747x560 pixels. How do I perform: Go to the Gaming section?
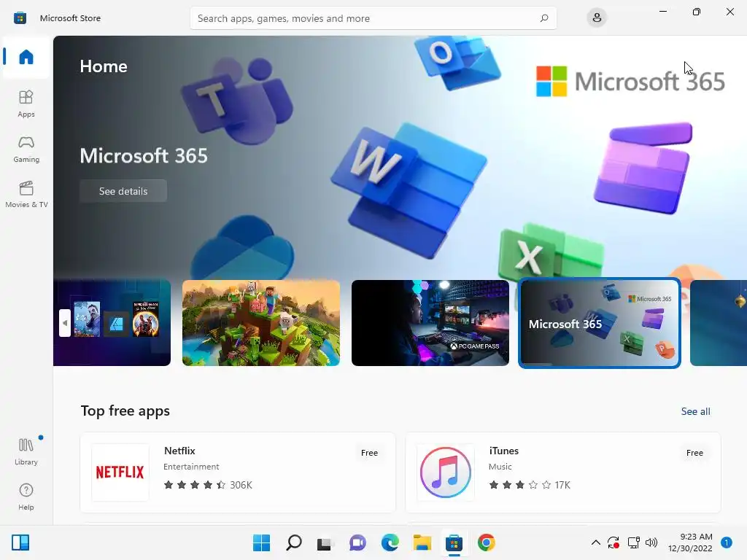pyautogui.click(x=26, y=149)
